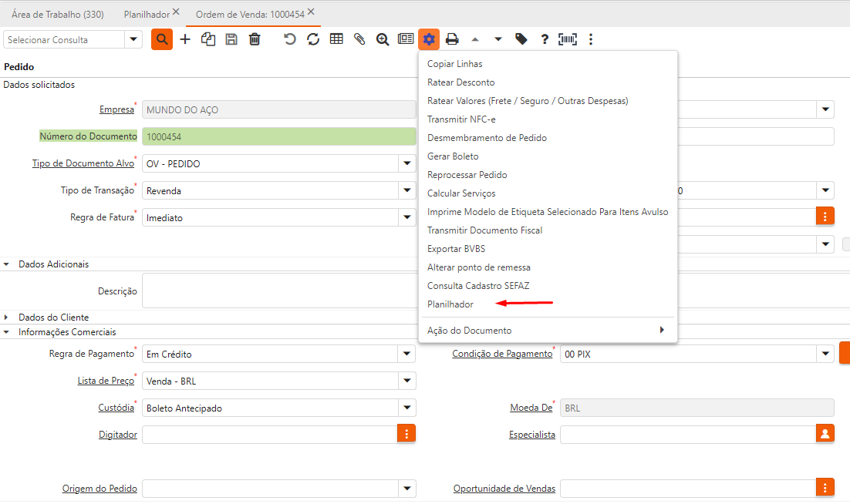Open Regra de Pagamento dropdown
This screenshot has height=504, width=850.
click(x=406, y=354)
